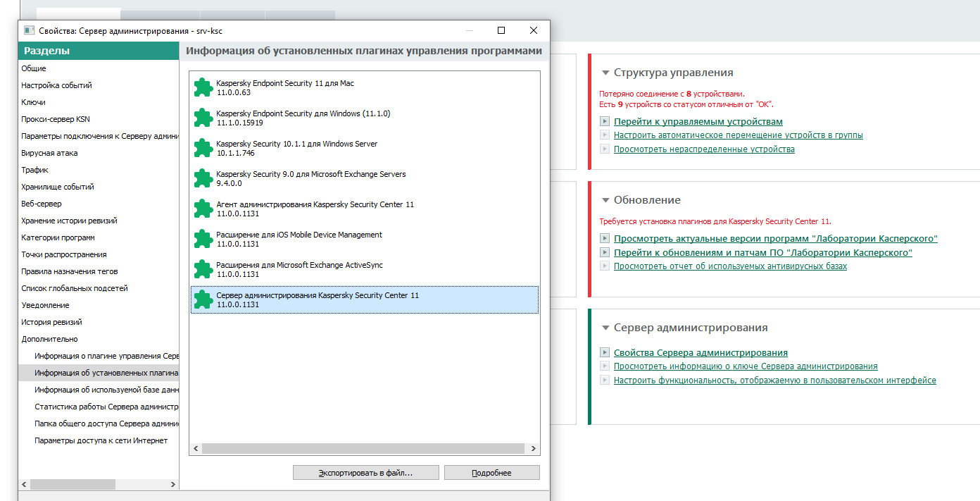Click plugin icon for Kaspersky Security 9.0 Exchange Servers

(x=203, y=178)
